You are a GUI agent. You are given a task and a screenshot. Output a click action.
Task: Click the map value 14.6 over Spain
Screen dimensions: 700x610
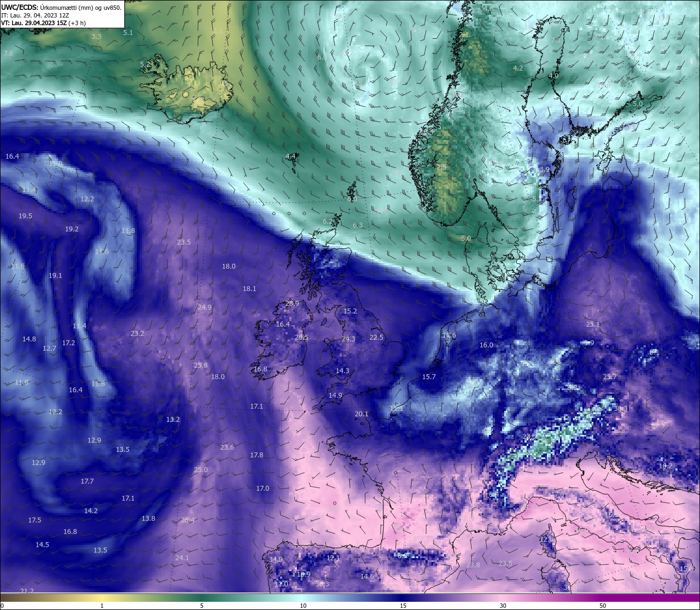367,577
